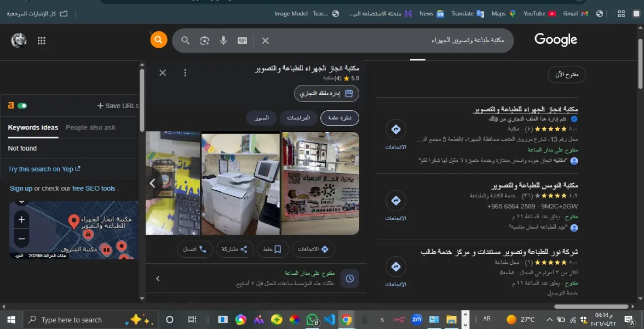Image resolution: width=644 pixels, height=329 pixels.
Task: Click the storefront photo with ENJAZ sign
Action: pos(320,183)
